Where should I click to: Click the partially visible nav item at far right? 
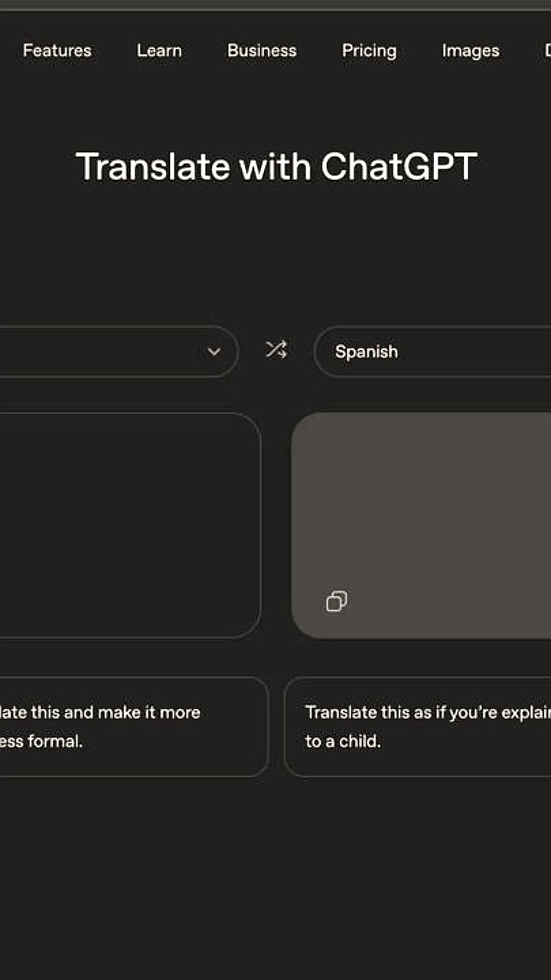coord(547,51)
